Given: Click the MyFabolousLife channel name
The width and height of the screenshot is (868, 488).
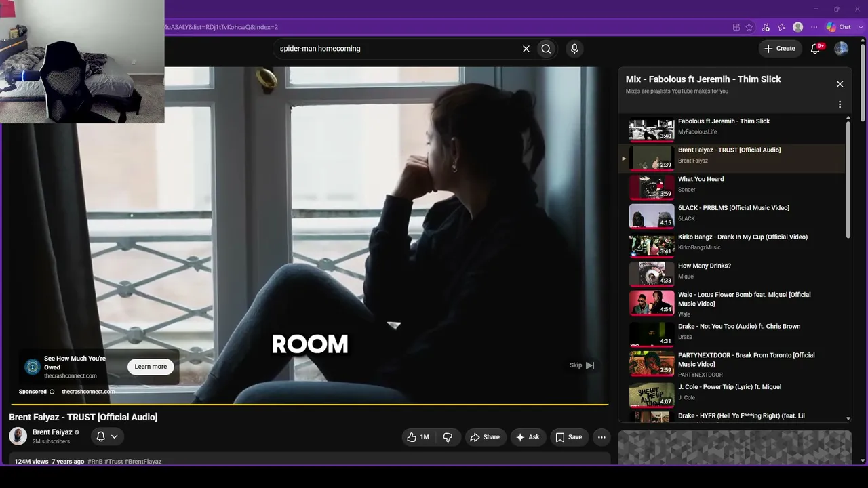Looking at the screenshot, I should 697,132.
